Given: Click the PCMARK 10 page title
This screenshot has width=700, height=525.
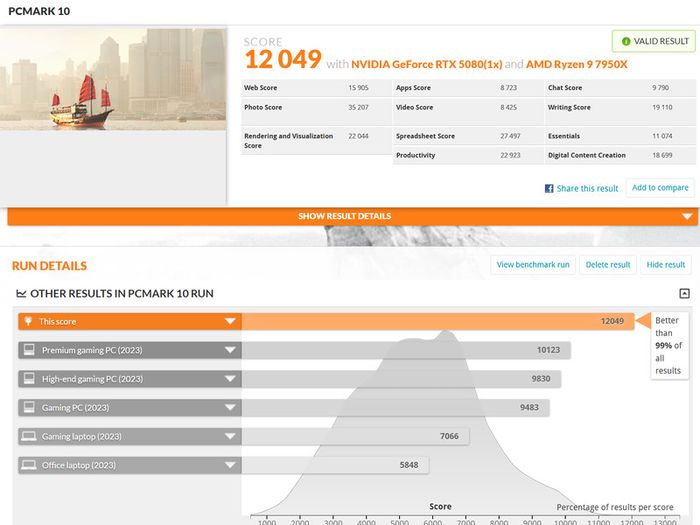Looking at the screenshot, I should [39, 11].
